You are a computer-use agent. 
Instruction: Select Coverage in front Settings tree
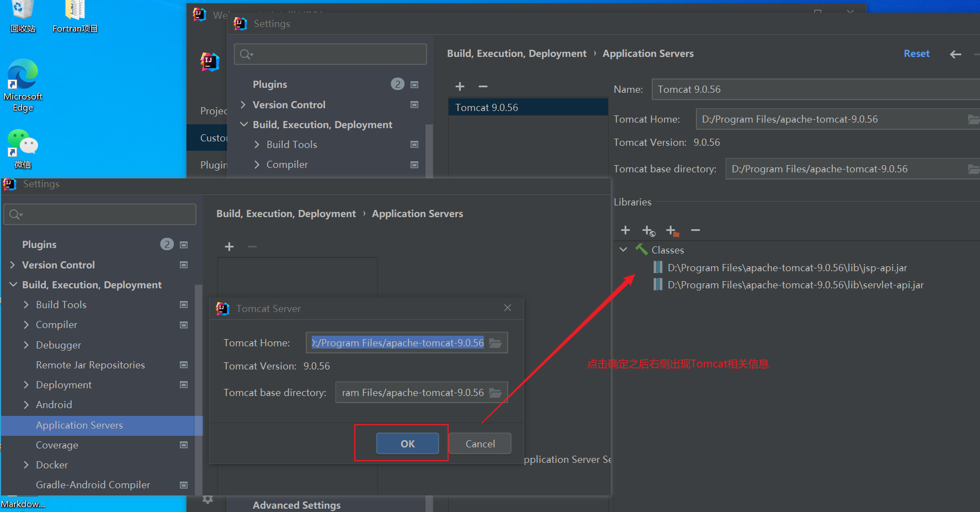point(57,445)
